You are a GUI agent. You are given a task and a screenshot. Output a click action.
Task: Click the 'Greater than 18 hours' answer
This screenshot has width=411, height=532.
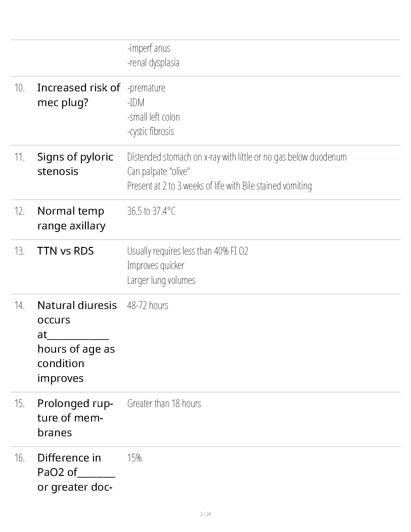tap(164, 403)
